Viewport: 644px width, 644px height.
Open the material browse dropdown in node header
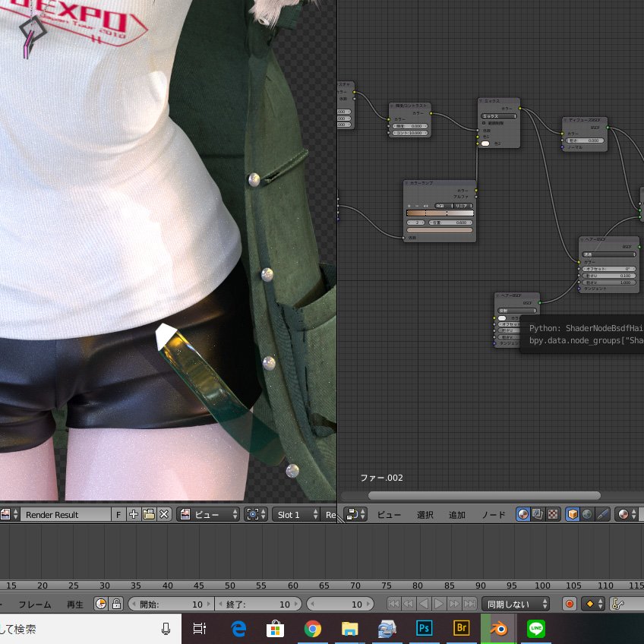coord(627,514)
